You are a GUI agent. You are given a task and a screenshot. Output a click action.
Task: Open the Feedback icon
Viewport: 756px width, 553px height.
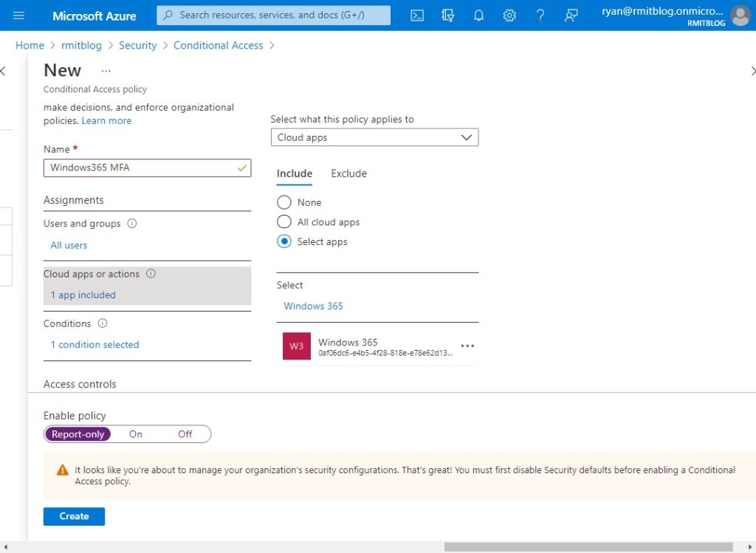point(571,16)
